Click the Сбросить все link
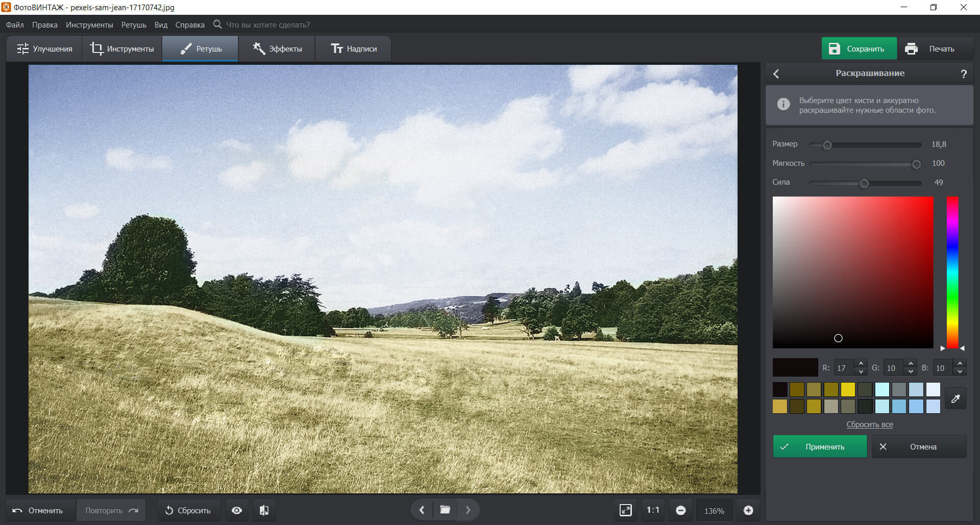 (870, 424)
